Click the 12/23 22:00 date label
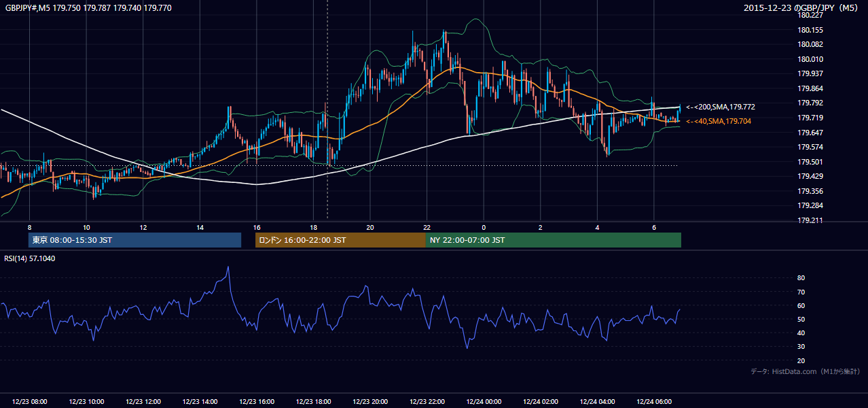This screenshot has width=868, height=408. [x=427, y=402]
